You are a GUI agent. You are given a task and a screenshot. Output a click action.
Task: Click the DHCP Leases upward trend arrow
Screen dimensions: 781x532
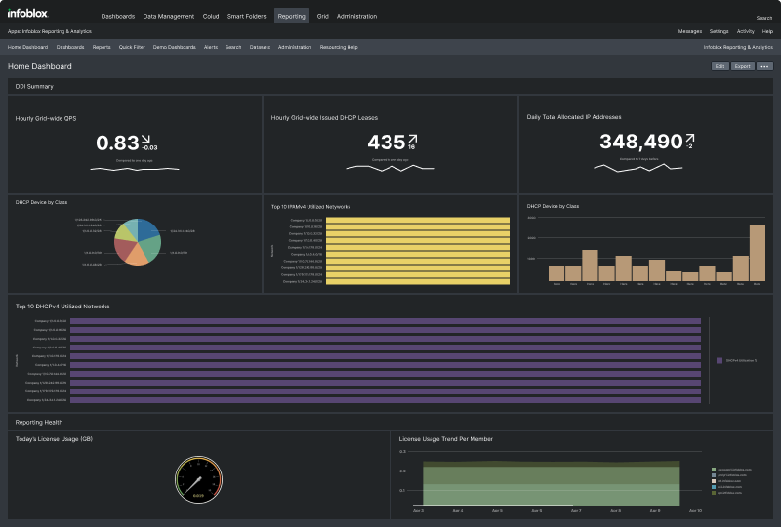[x=412, y=140]
